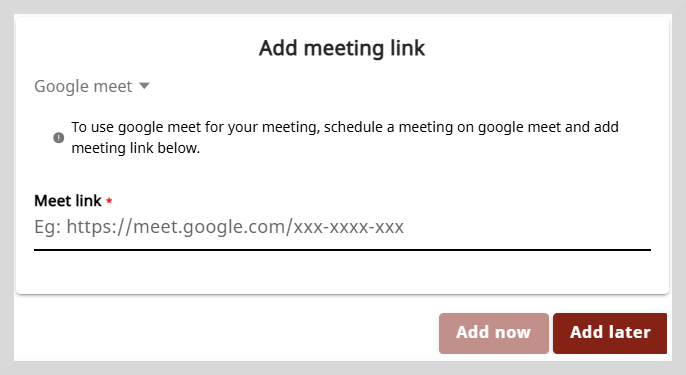Click the Add meeting link heading
Image resolution: width=686 pixels, height=375 pixels.
(342, 48)
